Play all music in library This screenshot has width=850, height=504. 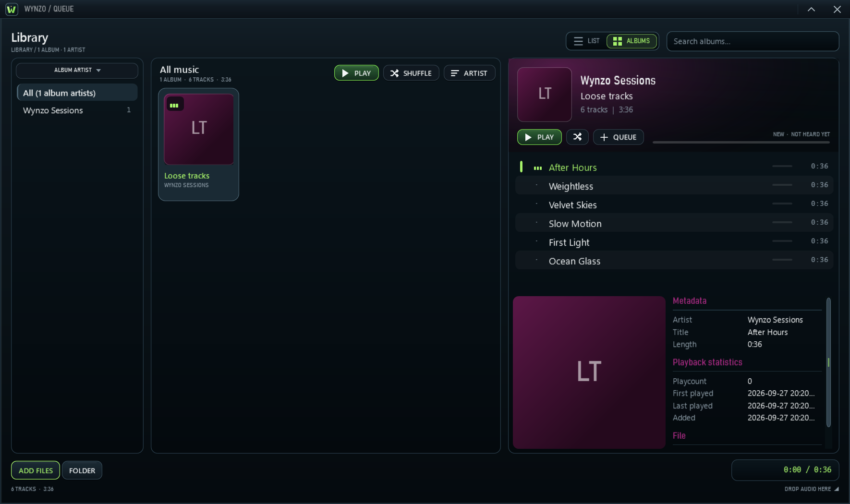(356, 73)
